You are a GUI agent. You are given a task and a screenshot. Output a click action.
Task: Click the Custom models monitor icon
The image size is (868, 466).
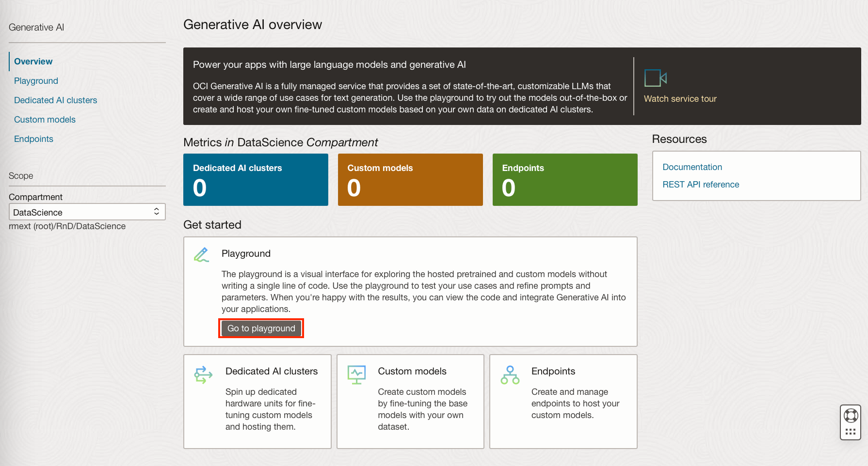[x=356, y=374]
